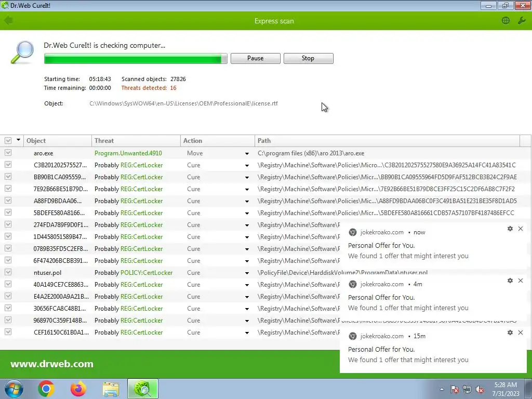Open the language globe icon

click(506, 21)
